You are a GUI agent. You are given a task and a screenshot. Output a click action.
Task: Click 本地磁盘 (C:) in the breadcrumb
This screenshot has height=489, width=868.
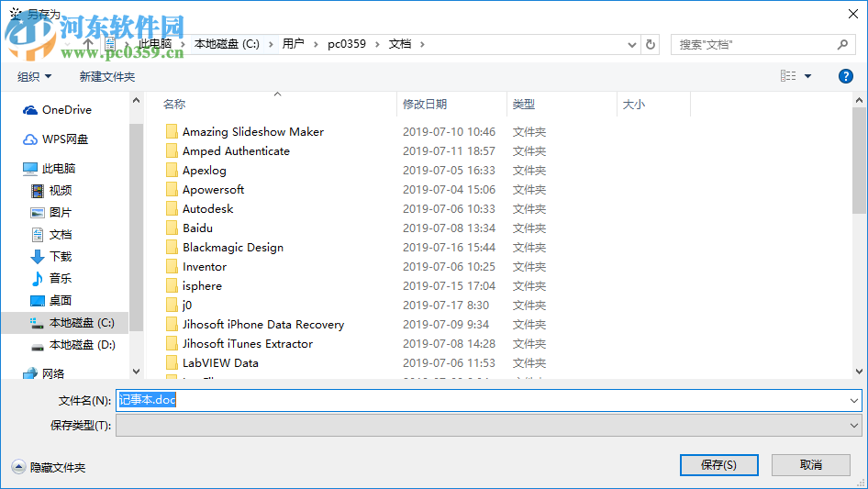click(227, 44)
